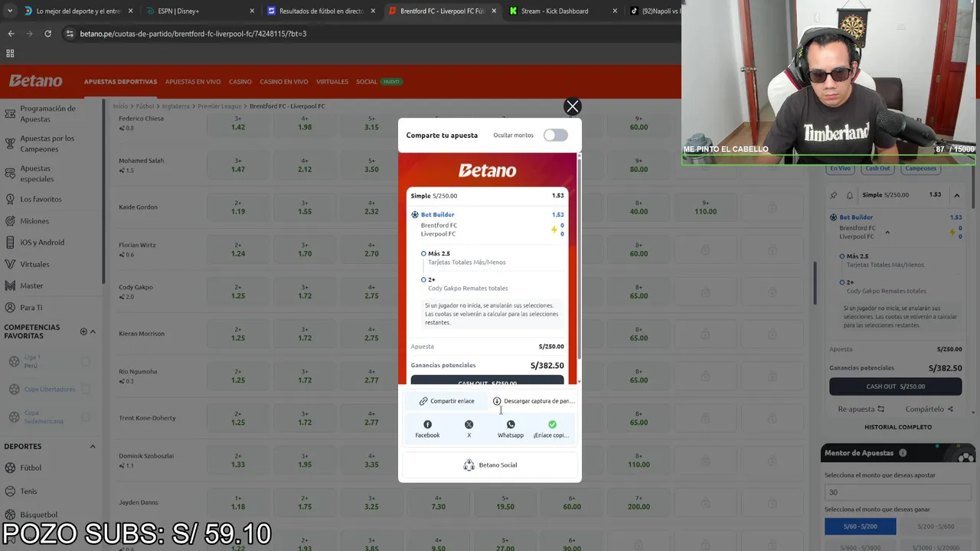Open the browser apps grid icon

(10, 54)
